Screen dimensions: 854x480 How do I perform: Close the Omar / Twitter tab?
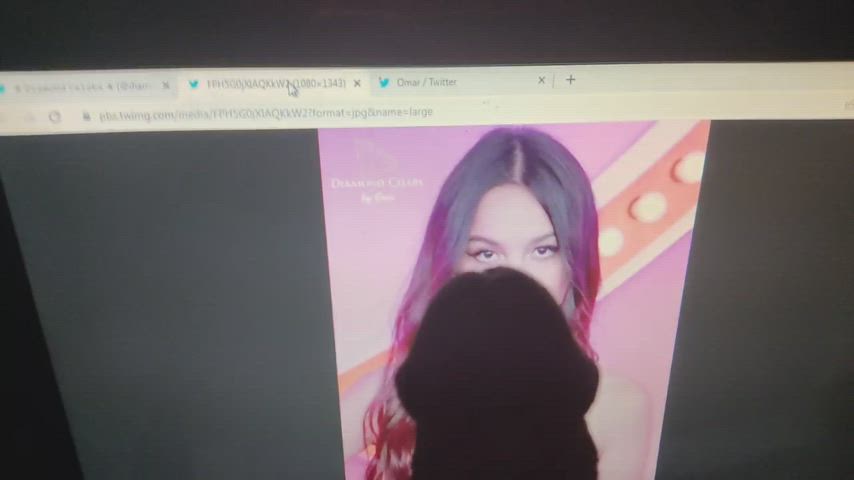point(541,81)
